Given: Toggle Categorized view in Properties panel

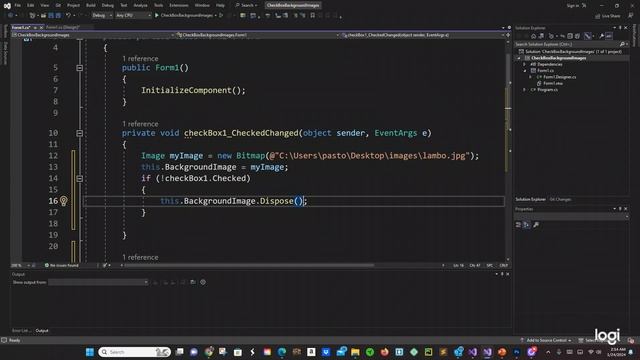Looking at the screenshot, I should [518, 225].
